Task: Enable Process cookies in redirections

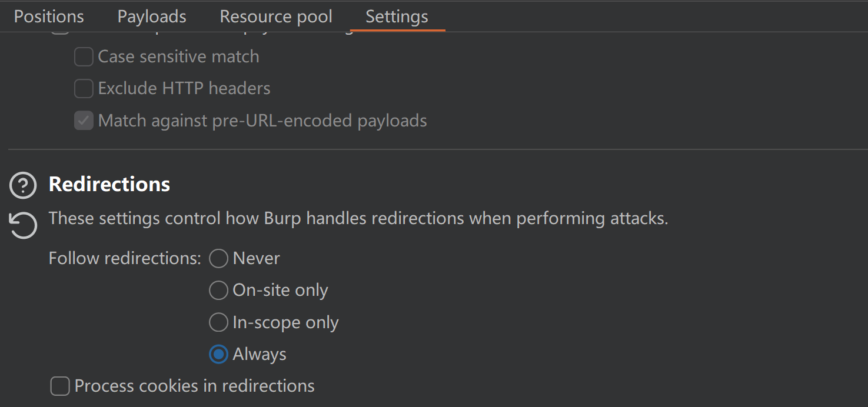Action: (60, 386)
